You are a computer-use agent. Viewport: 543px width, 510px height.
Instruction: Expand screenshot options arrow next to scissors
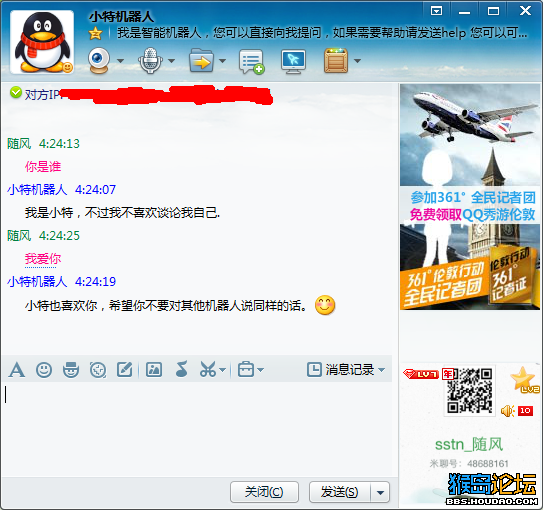point(223,370)
